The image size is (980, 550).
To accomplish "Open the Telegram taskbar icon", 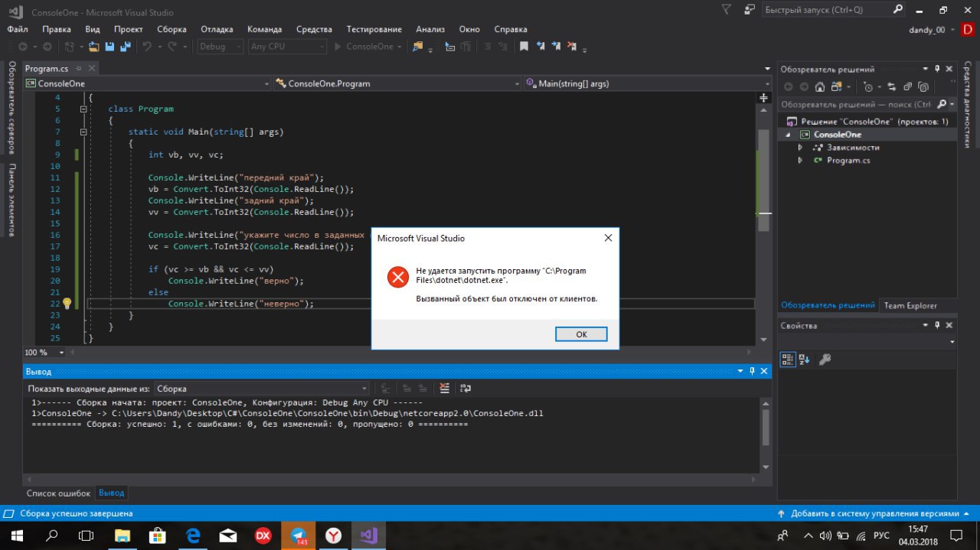I will (x=299, y=535).
